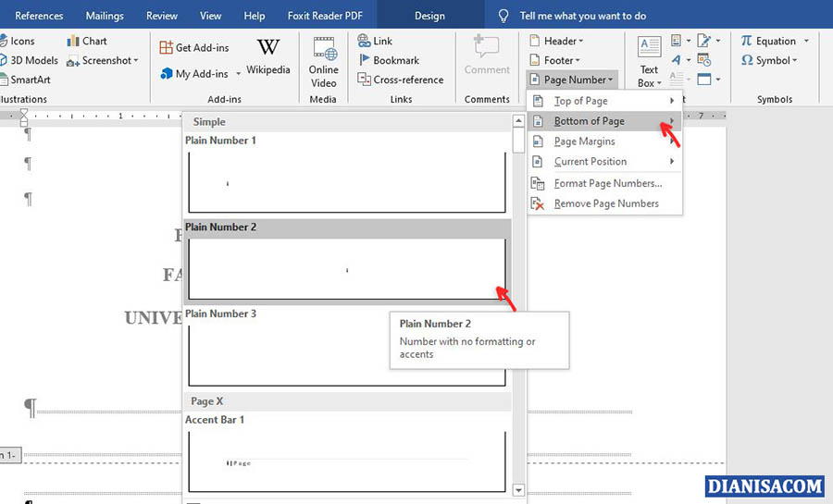Click the gallery scroll down arrow
Image resolution: width=833 pixels, height=504 pixels.
[x=518, y=490]
